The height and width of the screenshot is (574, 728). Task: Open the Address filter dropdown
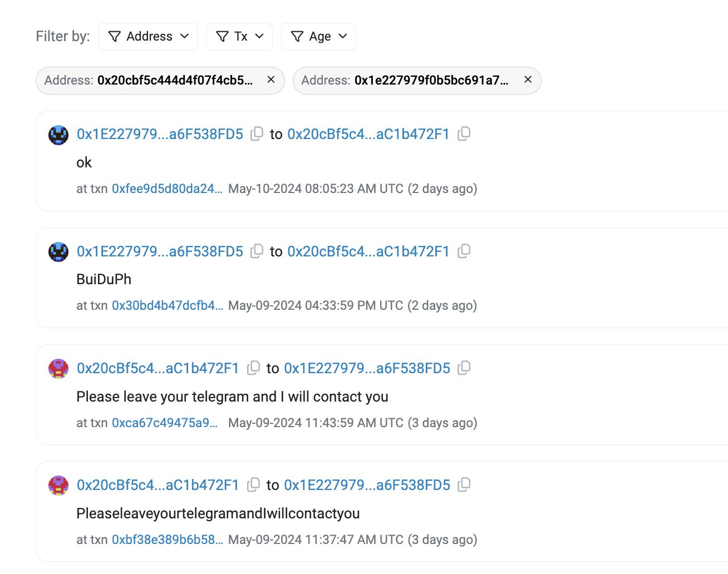(148, 37)
